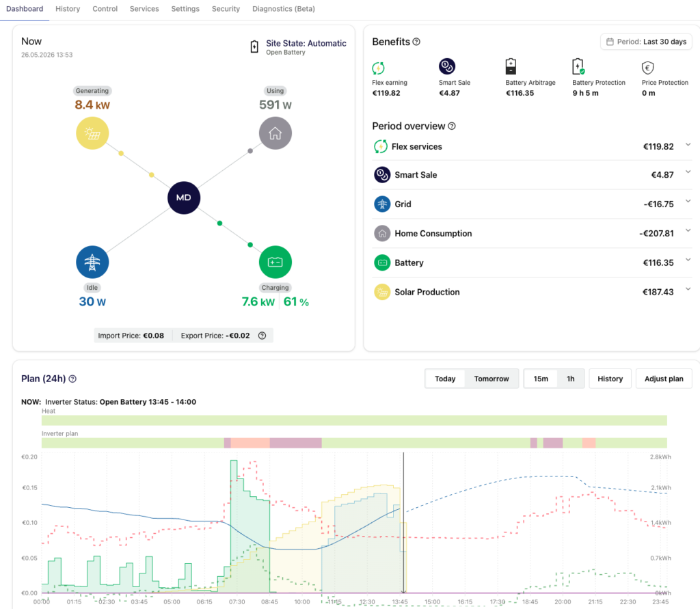Expand the Grid row chevron
This screenshot has width=700, height=609.
tap(688, 201)
